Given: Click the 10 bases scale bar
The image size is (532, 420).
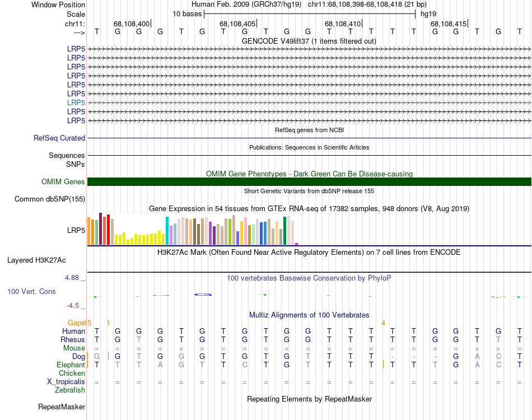Looking at the screenshot, I should (309, 13).
